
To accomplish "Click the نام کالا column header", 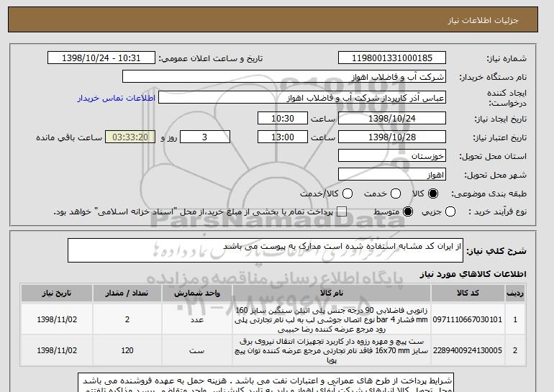I will (332, 293).
